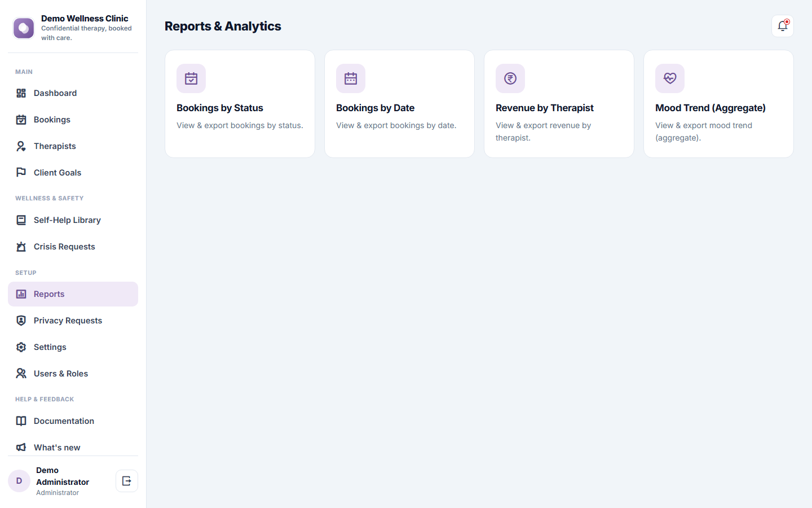Open Users & Roles management

click(x=73, y=374)
